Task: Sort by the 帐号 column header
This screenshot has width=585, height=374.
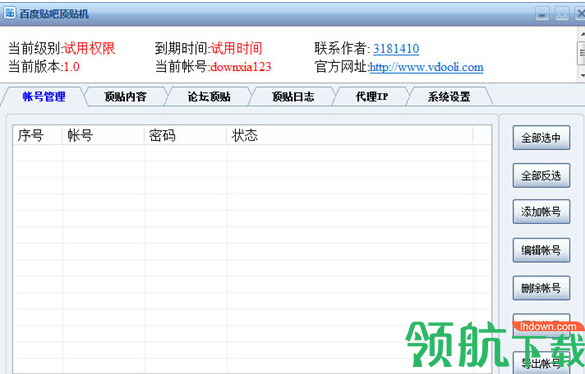Action: pyautogui.click(x=103, y=135)
